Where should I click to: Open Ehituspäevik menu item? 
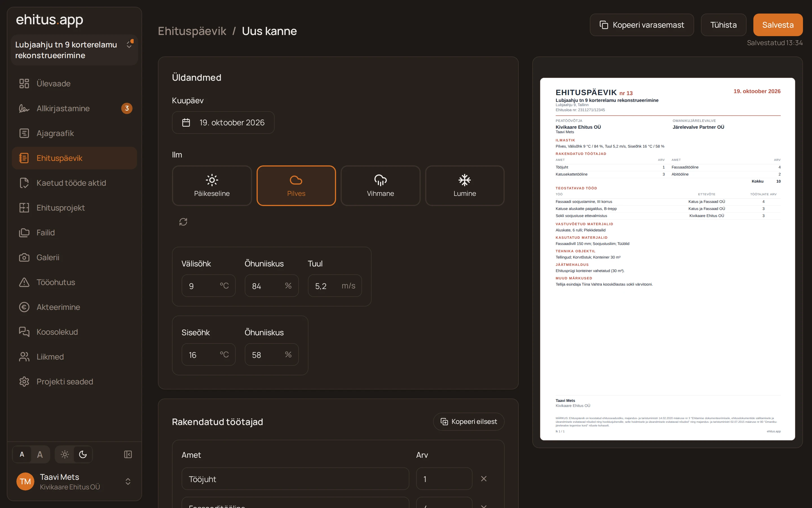(x=74, y=158)
